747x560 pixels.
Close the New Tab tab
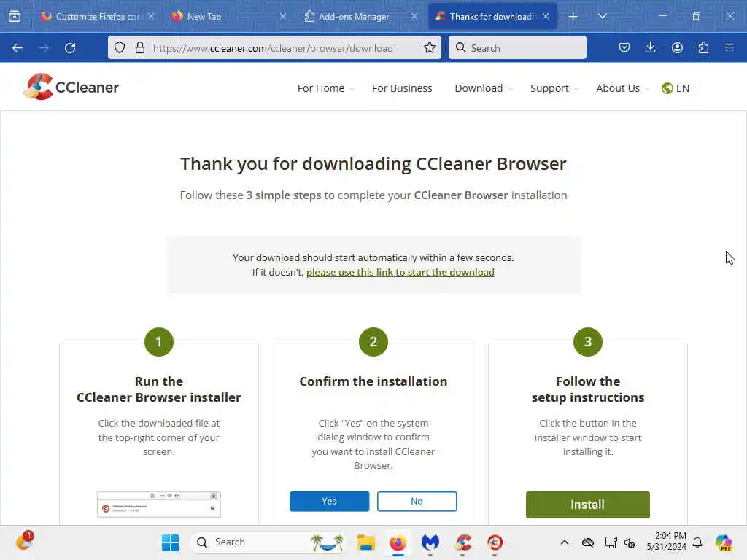(x=282, y=16)
